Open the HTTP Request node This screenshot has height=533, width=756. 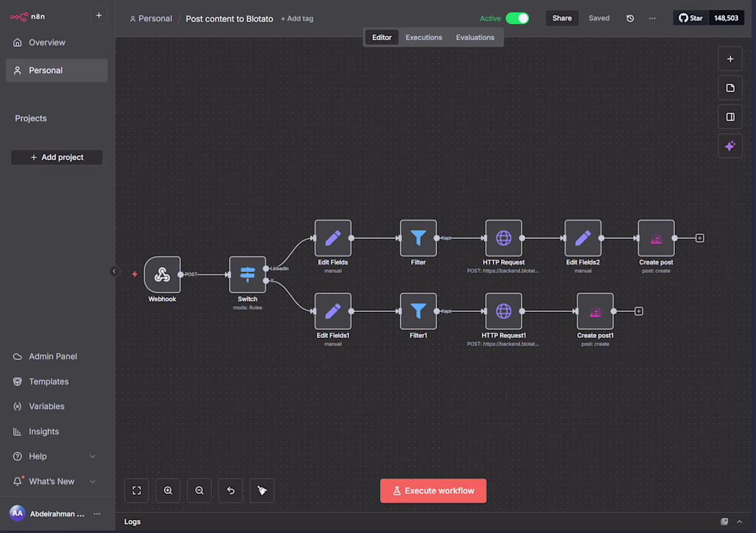503,238
